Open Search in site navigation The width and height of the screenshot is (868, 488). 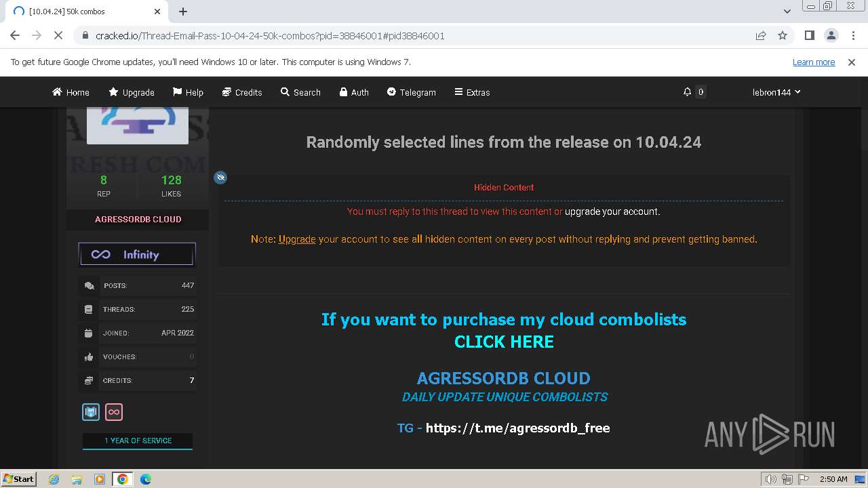[x=300, y=92]
